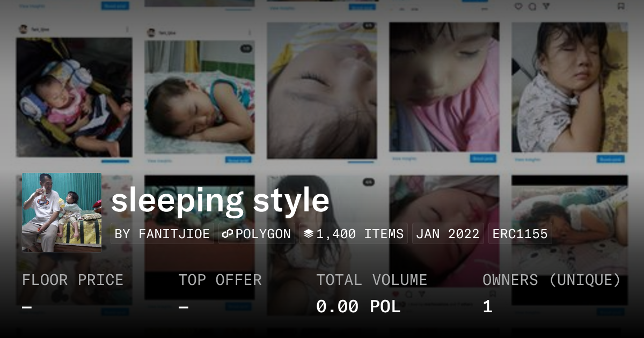Click the JAN 2022 creation date badge
This screenshot has height=338, width=644.
447,233
